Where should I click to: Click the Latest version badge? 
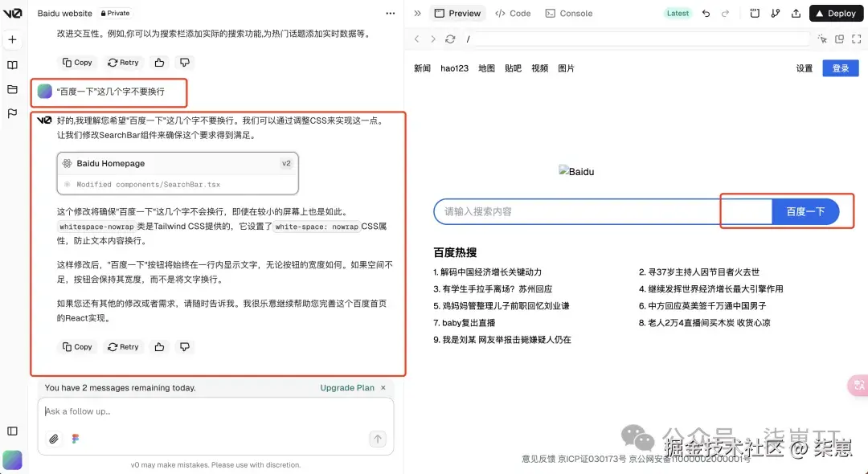tap(678, 14)
